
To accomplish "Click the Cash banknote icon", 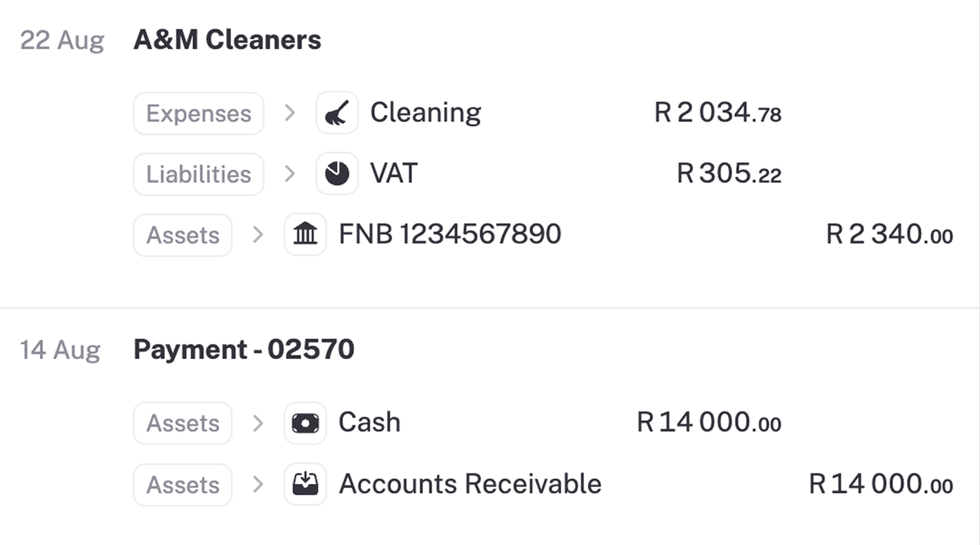I will point(305,423).
